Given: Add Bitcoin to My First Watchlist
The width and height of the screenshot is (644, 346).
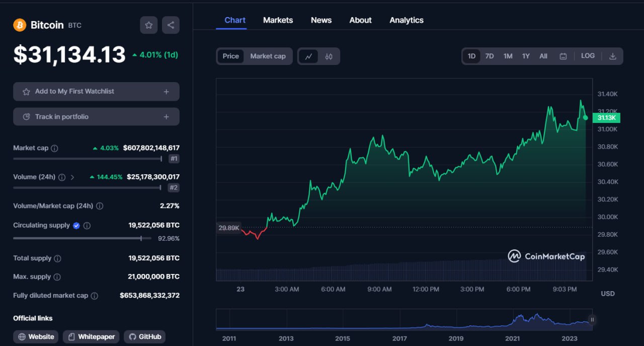Looking at the screenshot, I should click(x=96, y=92).
